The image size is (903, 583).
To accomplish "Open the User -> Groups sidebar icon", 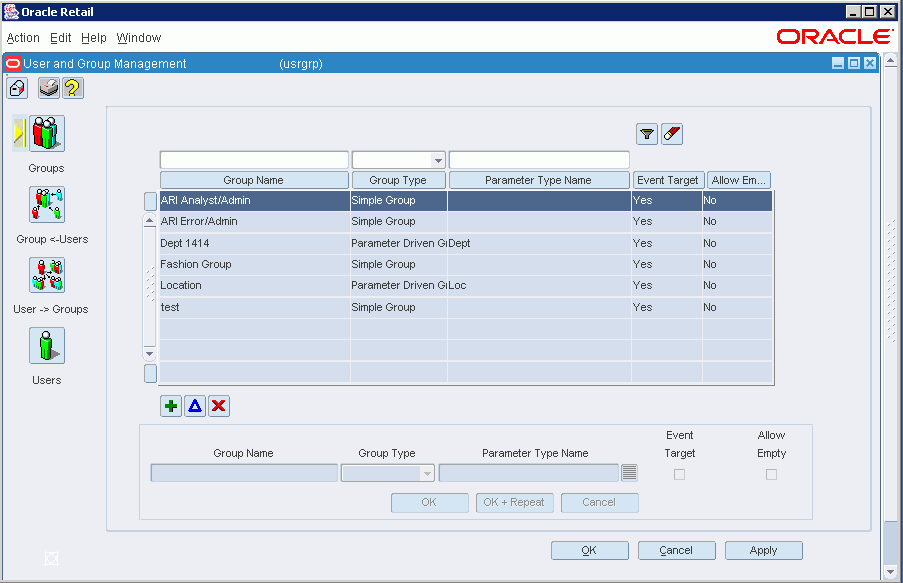I will 47,275.
